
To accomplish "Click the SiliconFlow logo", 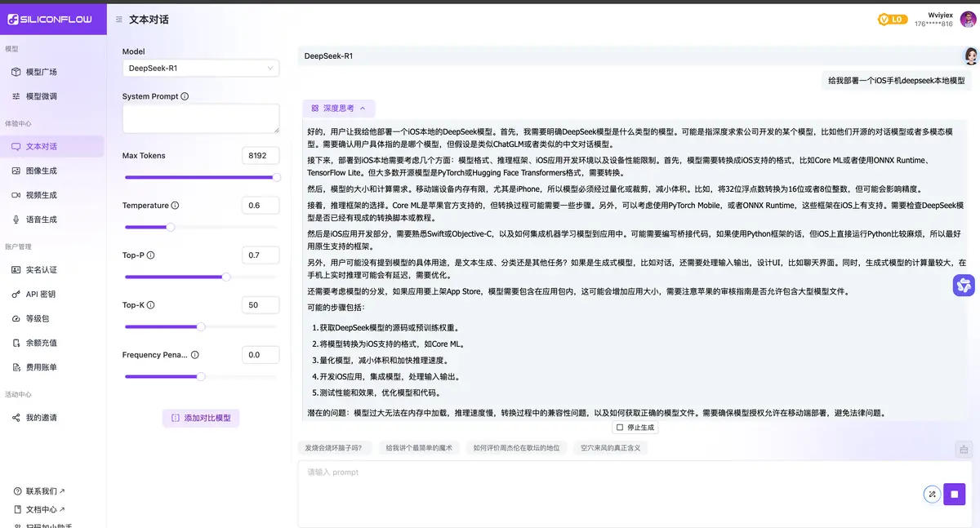I will pyautogui.click(x=50, y=19).
